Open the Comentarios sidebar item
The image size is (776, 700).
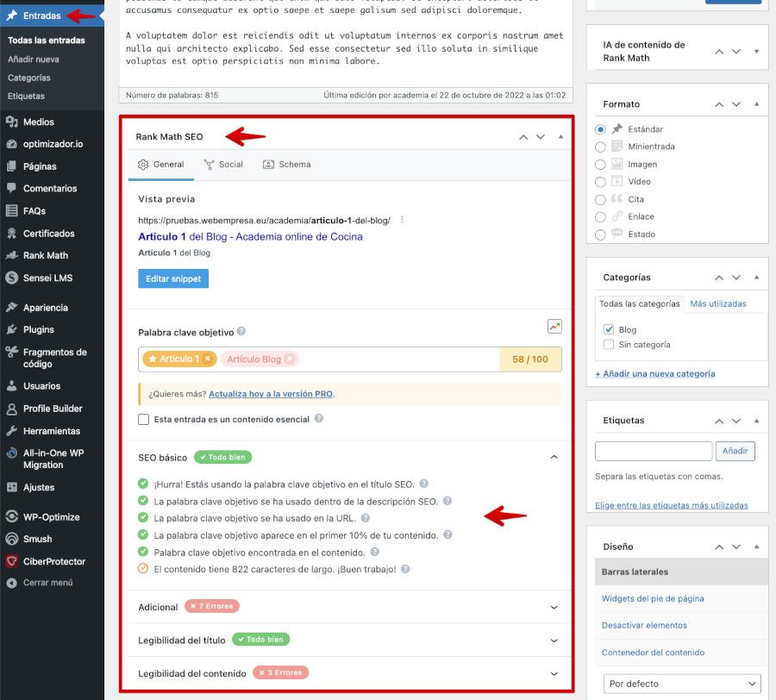[52, 189]
